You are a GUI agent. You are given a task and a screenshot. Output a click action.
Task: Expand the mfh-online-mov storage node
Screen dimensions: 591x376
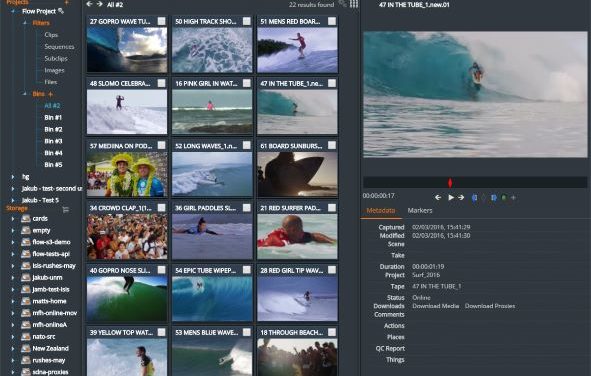13,313
